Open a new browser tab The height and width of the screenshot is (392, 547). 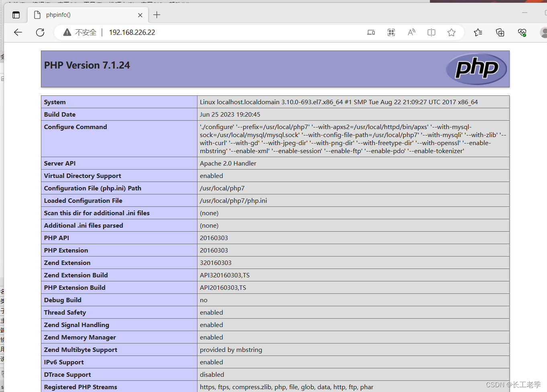[x=157, y=15]
